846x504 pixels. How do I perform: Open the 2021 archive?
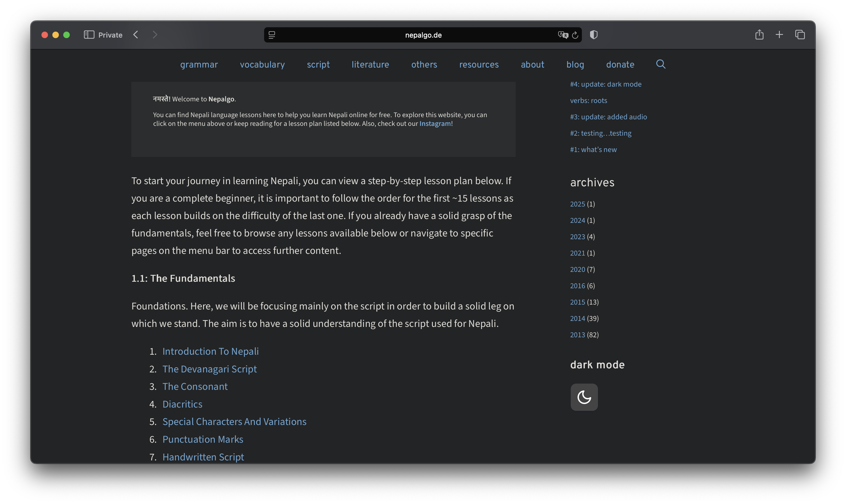click(x=578, y=253)
